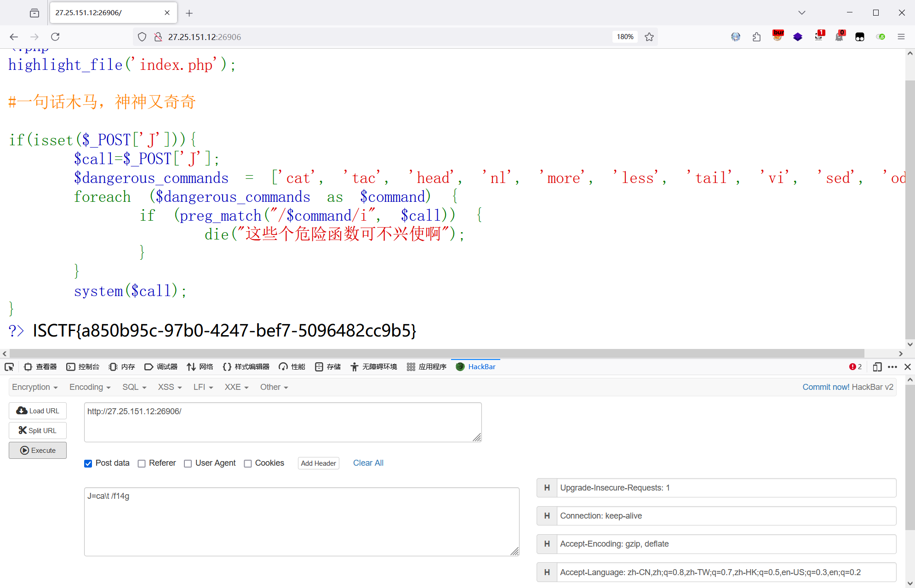Switch to the 样式编辑器 style editor tab
Viewport: 915px width, 588px height.
pos(246,366)
